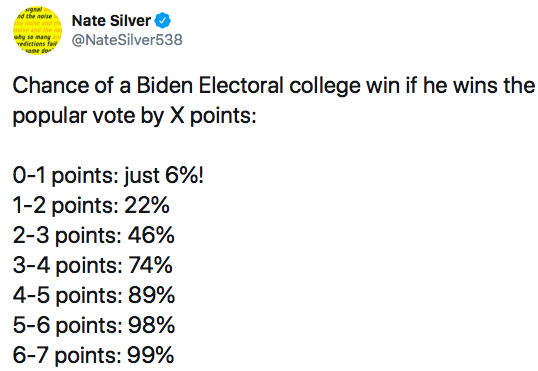This screenshot has width=538, height=371.
Task: Open Nate Silver's yellow profile avatar
Action: click(x=37, y=31)
